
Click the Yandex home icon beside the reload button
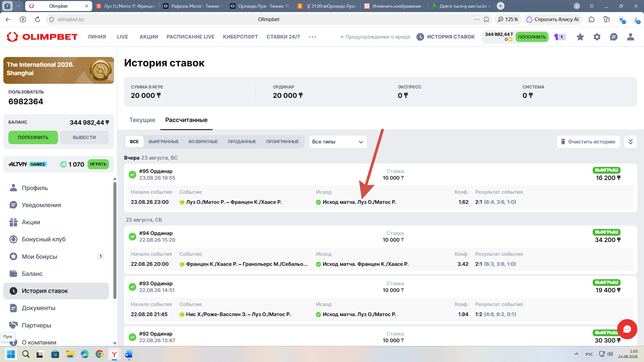(23, 19)
